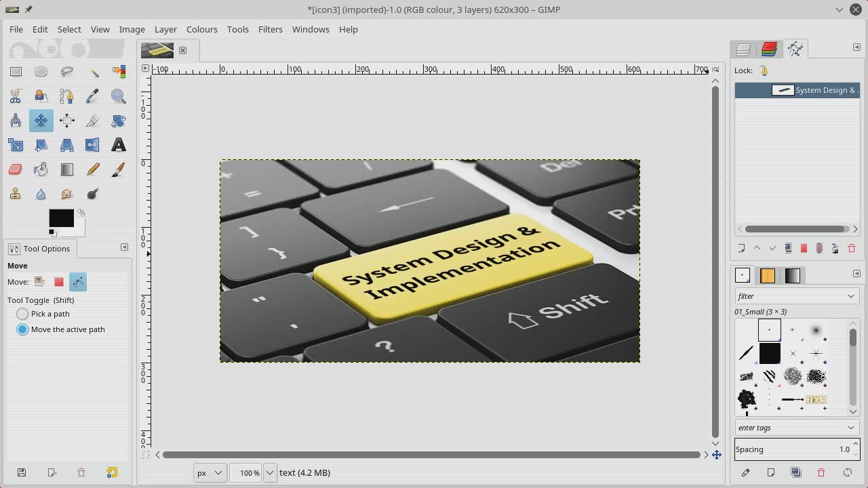The image size is (868, 488).
Task: Switch to the Patterns tab
Action: coord(768,275)
